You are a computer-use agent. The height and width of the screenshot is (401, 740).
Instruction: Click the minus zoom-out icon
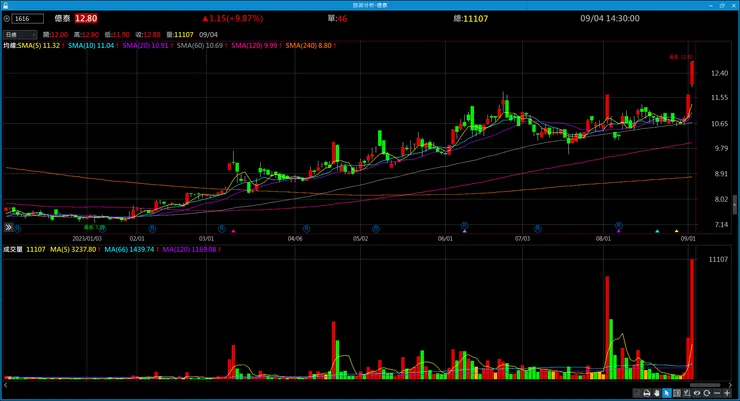click(717, 393)
